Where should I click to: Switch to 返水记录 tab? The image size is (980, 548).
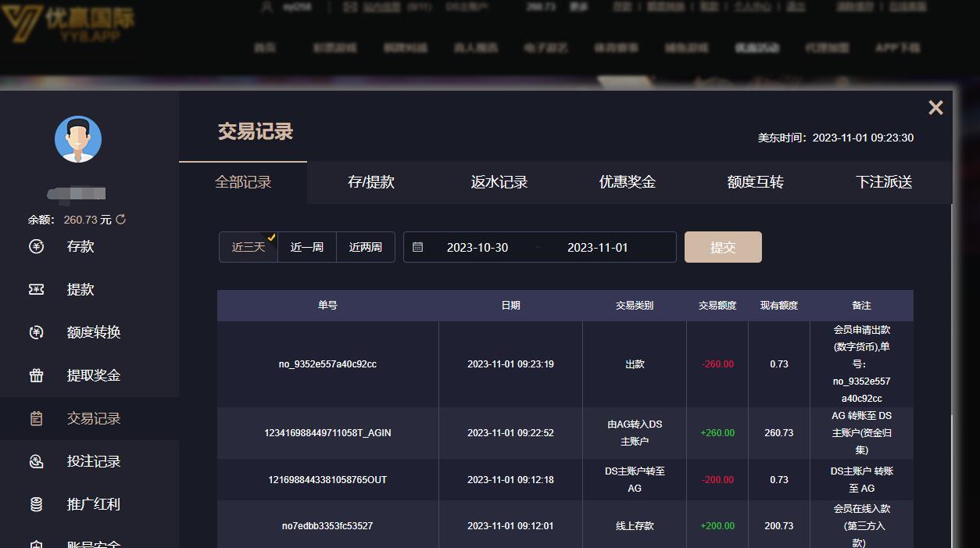499,182
